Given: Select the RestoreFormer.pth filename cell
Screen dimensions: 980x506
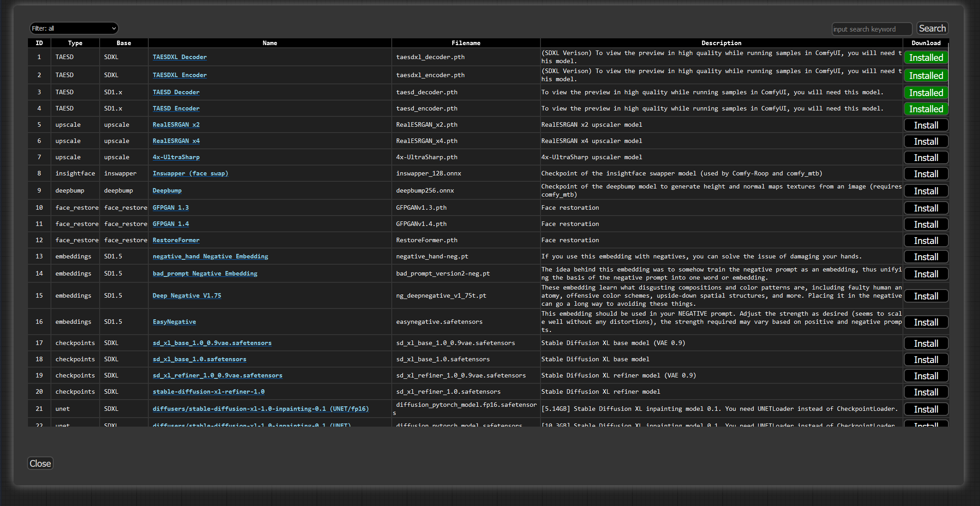Looking at the screenshot, I should click(x=466, y=240).
